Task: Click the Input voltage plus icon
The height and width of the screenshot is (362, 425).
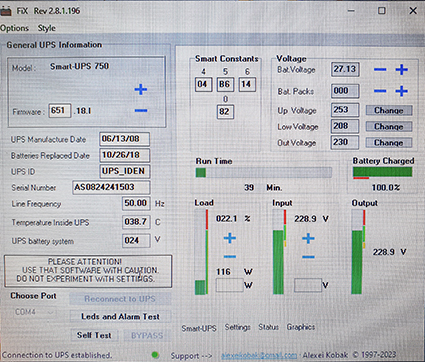Action: pos(308,238)
